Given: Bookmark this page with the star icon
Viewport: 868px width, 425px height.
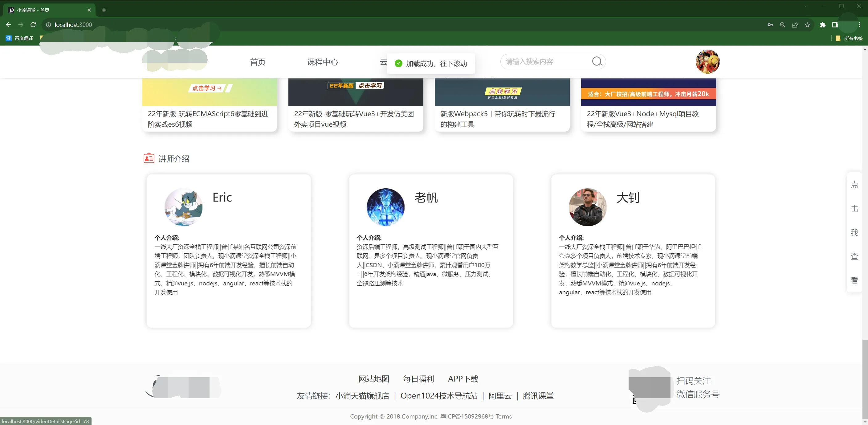Looking at the screenshot, I should [x=807, y=25].
